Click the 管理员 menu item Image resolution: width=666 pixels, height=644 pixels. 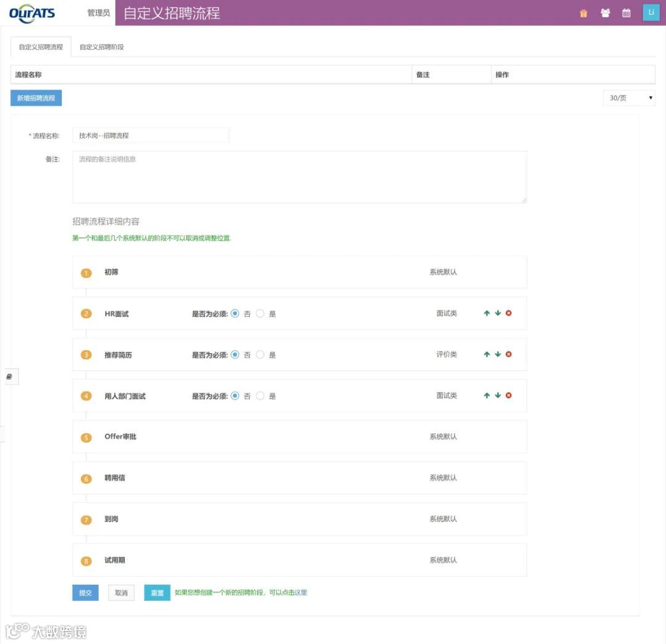coord(98,13)
